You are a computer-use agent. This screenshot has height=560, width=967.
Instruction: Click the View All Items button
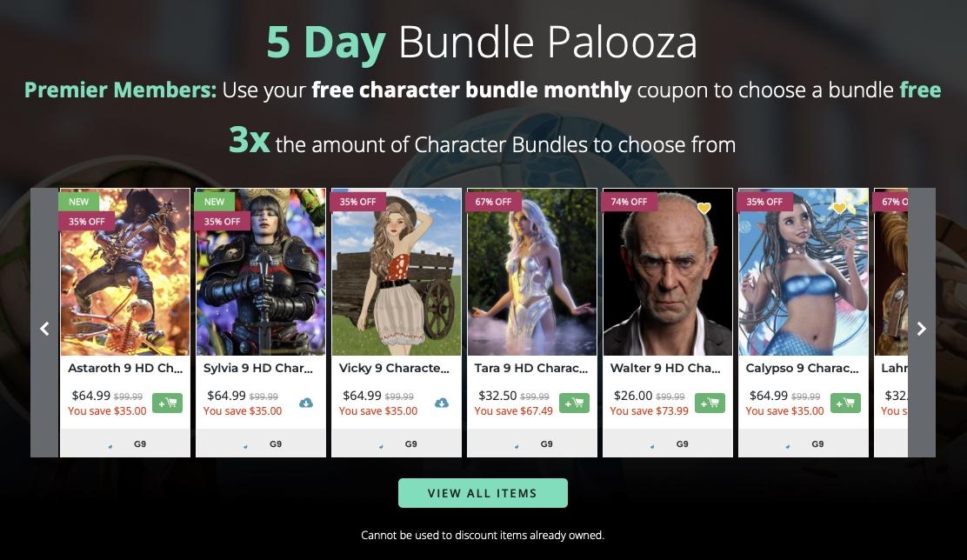(483, 493)
